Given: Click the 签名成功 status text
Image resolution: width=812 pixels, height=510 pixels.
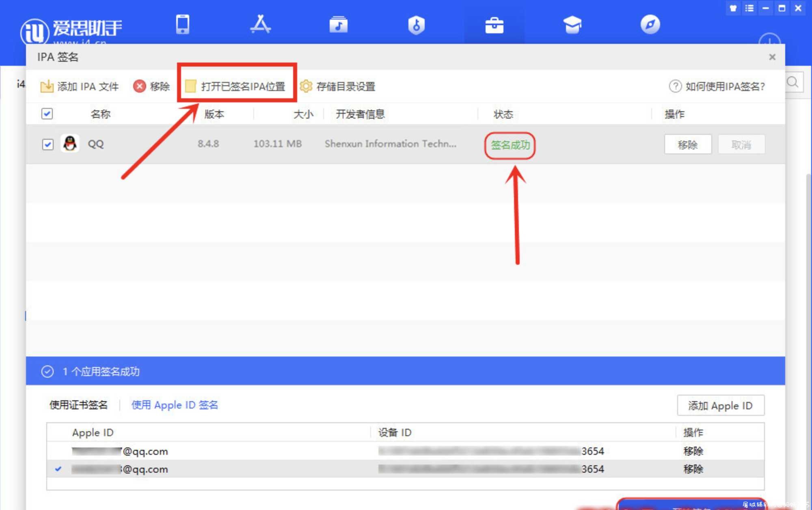Looking at the screenshot, I should pyautogui.click(x=510, y=145).
